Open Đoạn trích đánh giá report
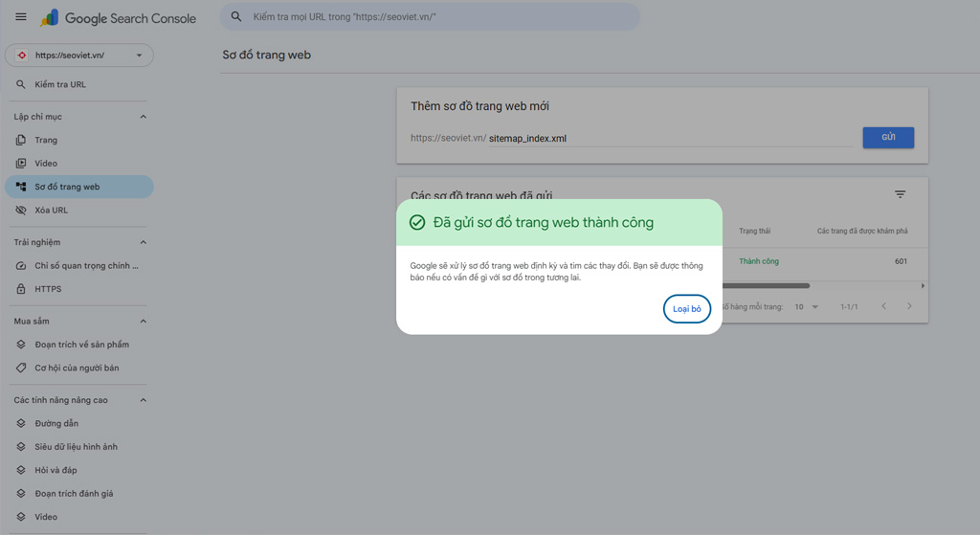Viewport: 980px width, 535px height. pyautogui.click(x=79, y=493)
